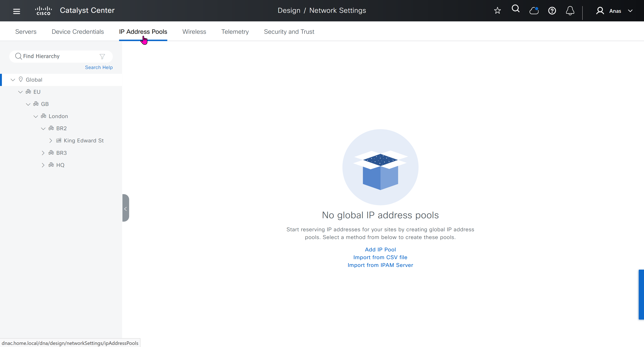Image resolution: width=644 pixels, height=347 pixels.
Task: Collapse the London area node
Action: point(35,116)
